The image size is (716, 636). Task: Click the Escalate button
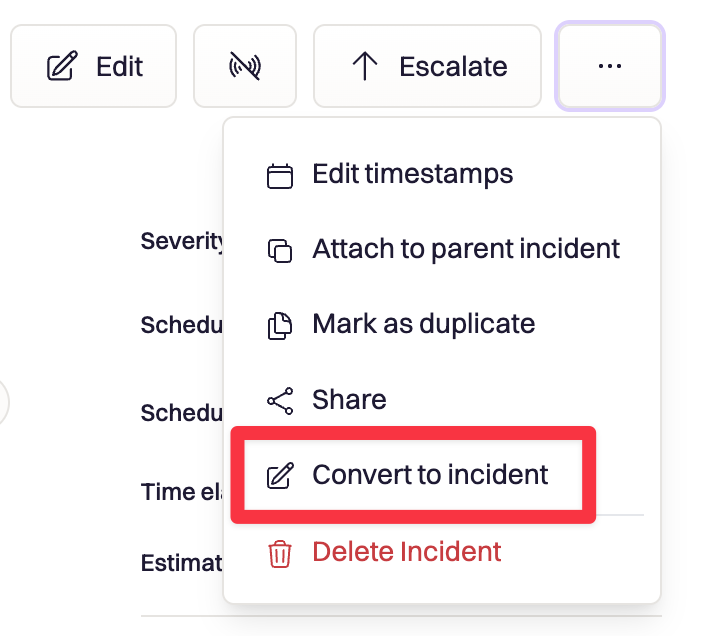tap(427, 66)
